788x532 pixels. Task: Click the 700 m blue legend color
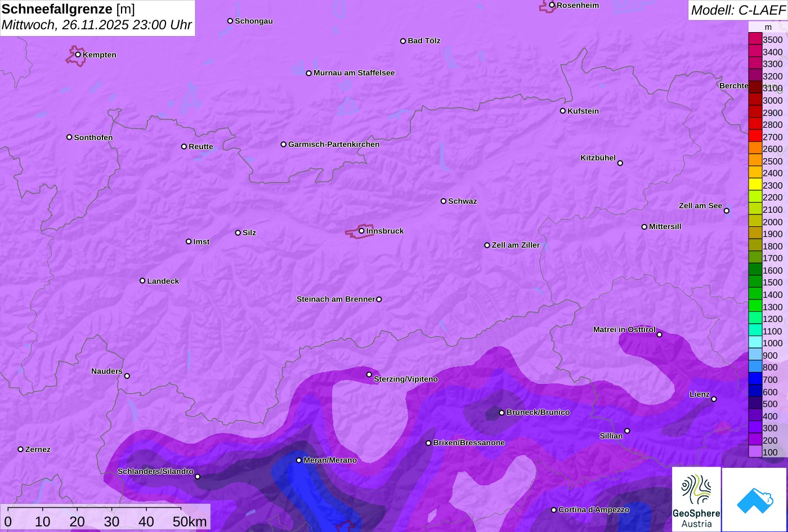point(755,379)
